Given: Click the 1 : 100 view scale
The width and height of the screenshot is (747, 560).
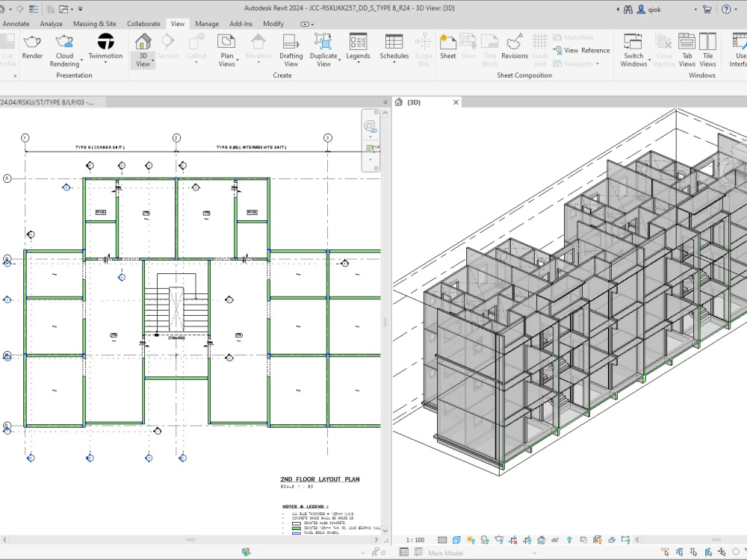Looking at the screenshot, I should click(x=415, y=540).
